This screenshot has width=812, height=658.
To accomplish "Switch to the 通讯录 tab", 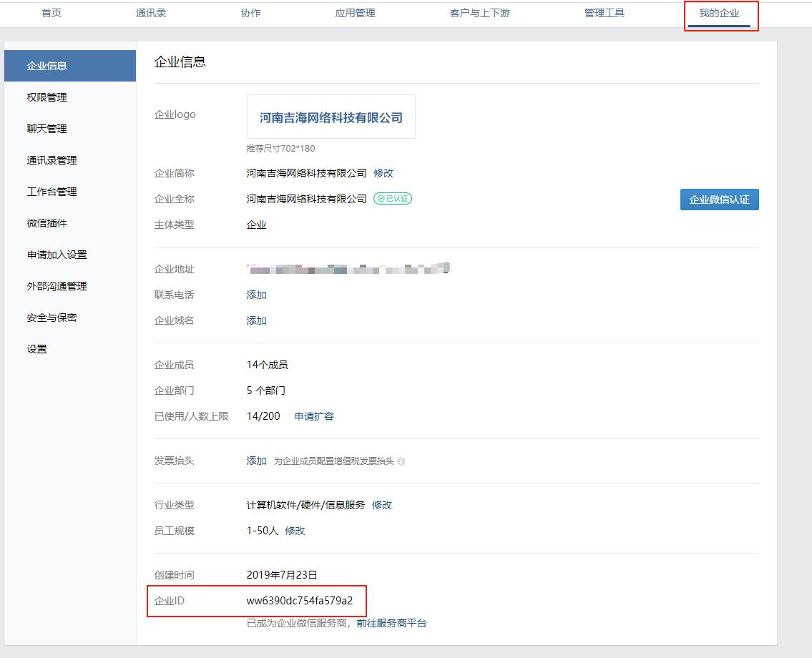I will 151,12.
